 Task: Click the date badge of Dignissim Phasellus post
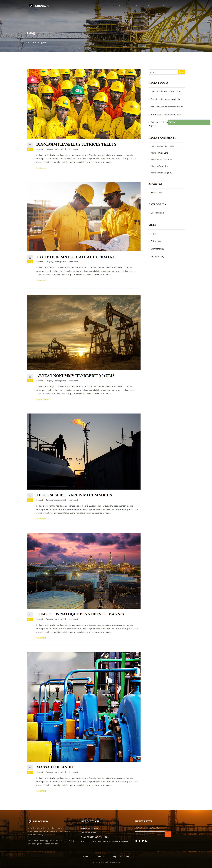(30, 147)
